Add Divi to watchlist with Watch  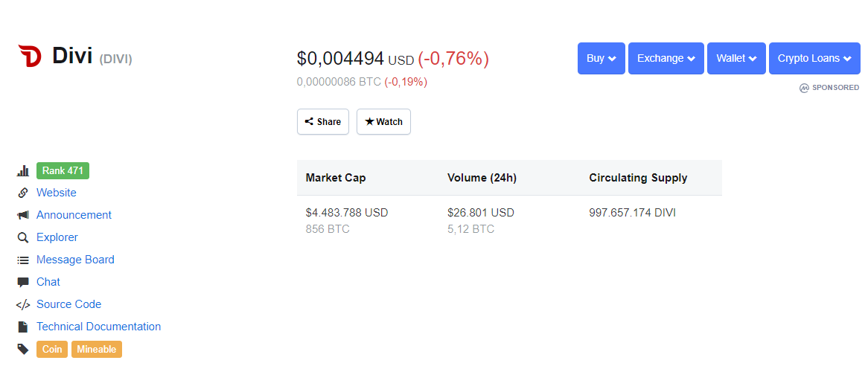(383, 122)
